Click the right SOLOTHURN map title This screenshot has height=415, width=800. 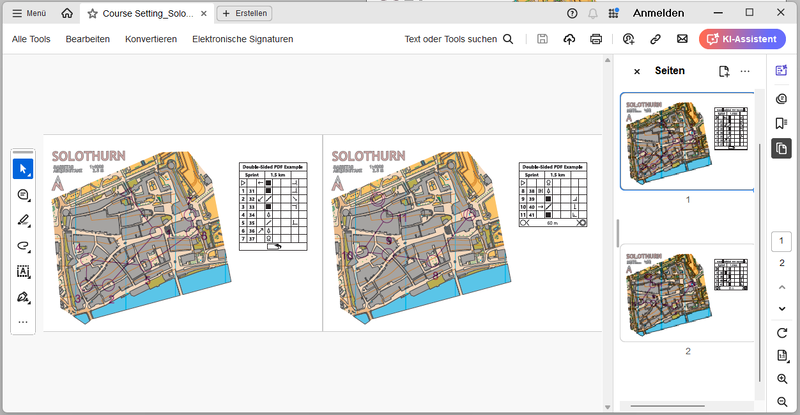368,156
